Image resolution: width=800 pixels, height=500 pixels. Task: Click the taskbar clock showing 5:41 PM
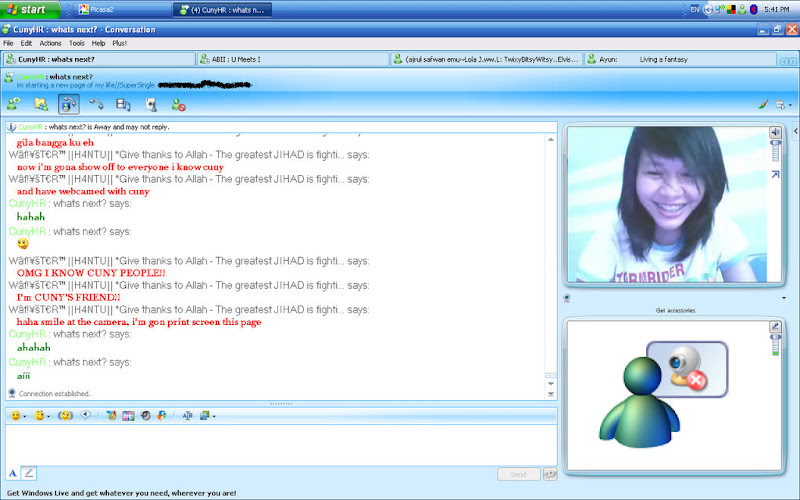[x=777, y=9]
